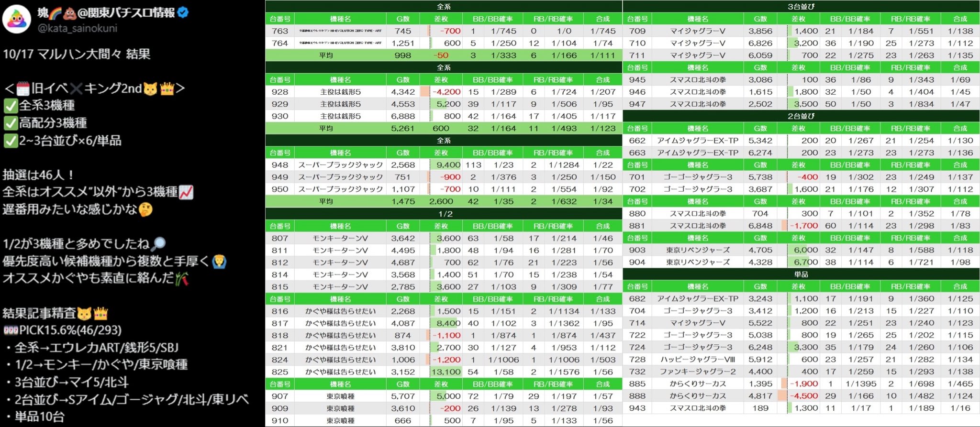This screenshot has width=980, height=427.
Task: Click the 1/2 section header
Action: (444, 214)
